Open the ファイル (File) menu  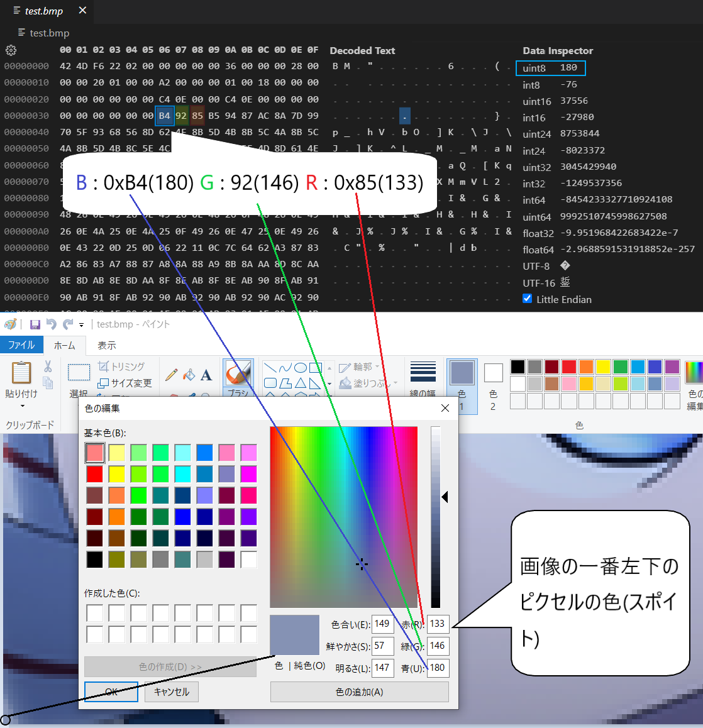point(22,345)
